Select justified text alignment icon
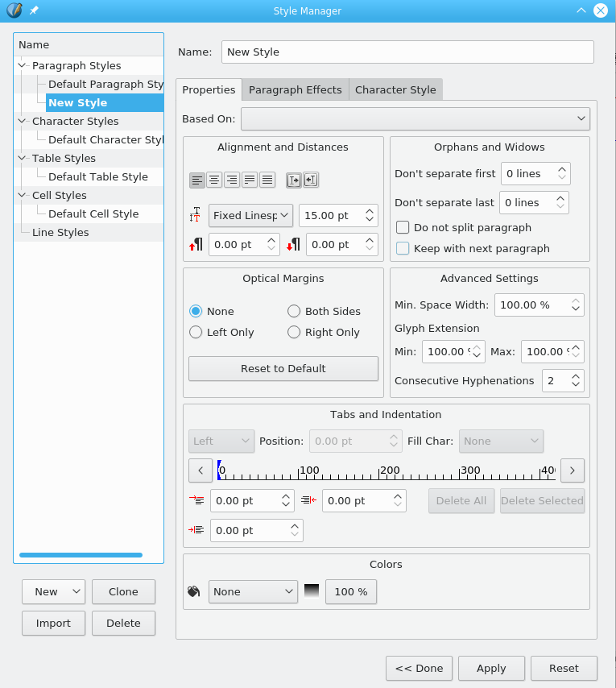Viewport: 616px width, 688px height. 250,180
